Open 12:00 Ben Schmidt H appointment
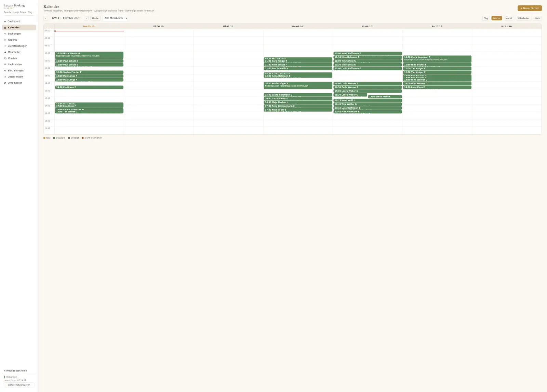This screenshot has height=392, width=547. pyautogui.click(x=298, y=69)
